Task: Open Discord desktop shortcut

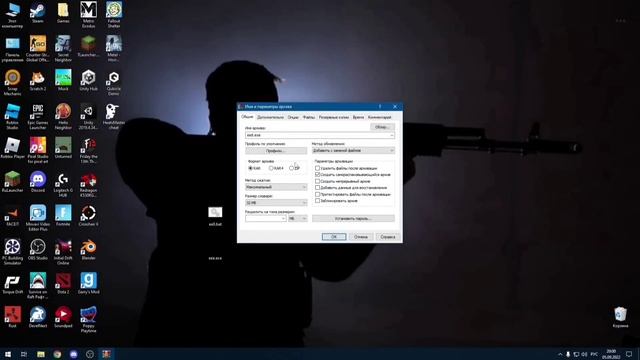Action: click(38, 182)
